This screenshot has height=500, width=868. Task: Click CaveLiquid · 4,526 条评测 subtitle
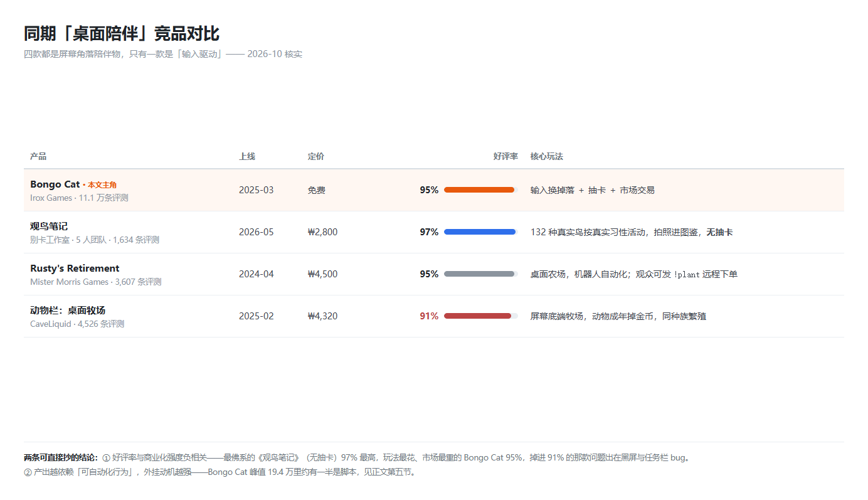point(77,324)
